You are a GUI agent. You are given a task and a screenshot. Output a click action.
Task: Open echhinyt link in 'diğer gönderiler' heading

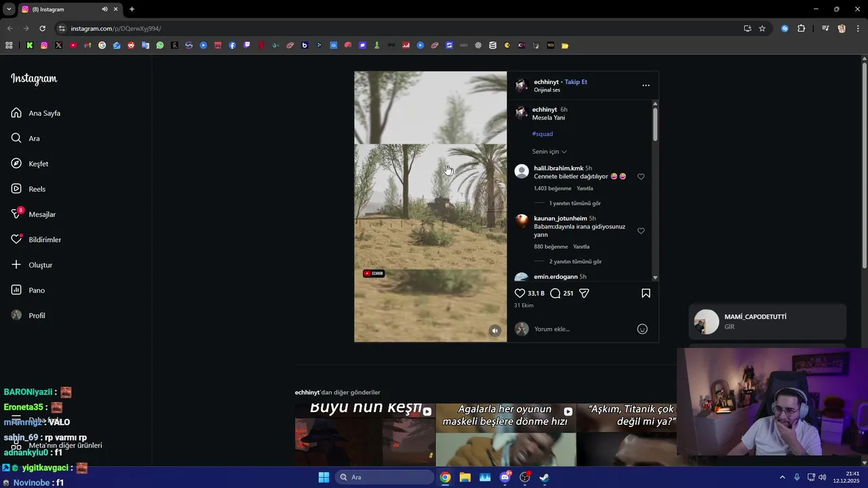point(307,392)
